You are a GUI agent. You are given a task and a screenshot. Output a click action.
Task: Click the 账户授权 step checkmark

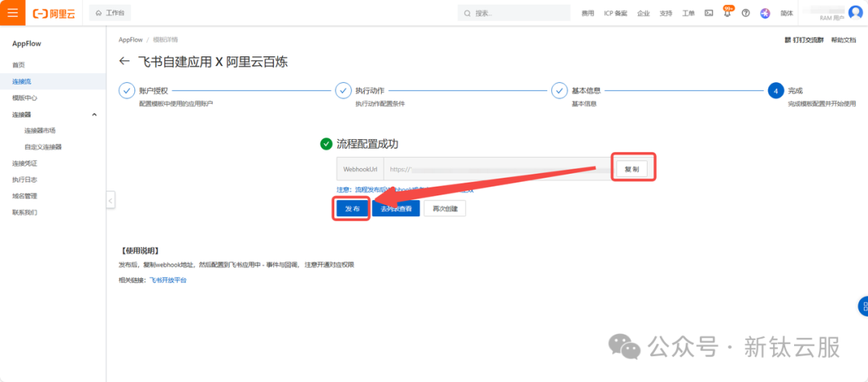click(127, 91)
